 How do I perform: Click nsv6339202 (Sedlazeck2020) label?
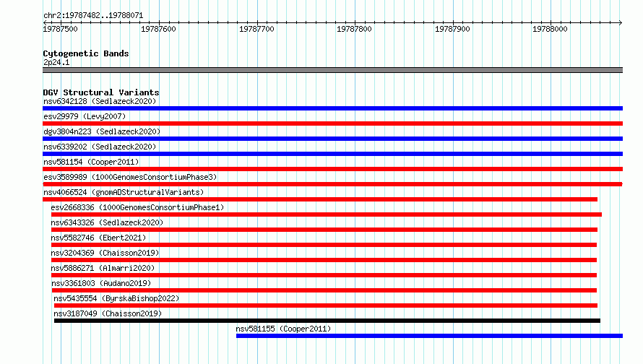(x=100, y=147)
